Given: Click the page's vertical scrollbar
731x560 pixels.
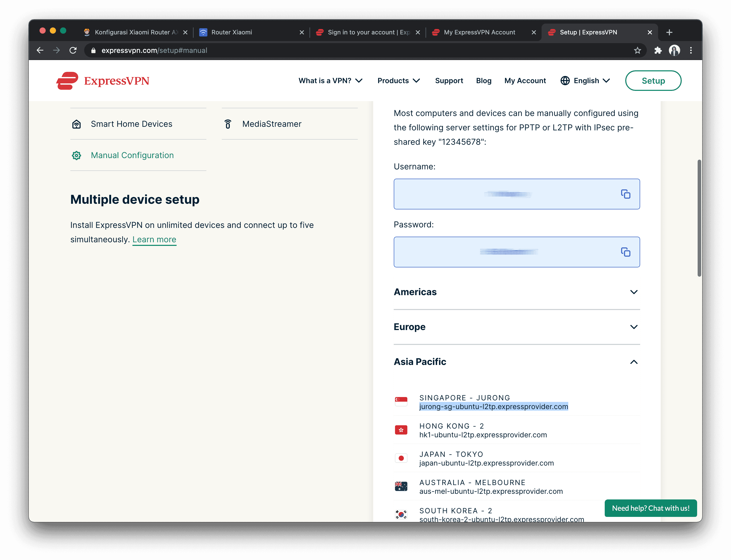Looking at the screenshot, I should [x=699, y=218].
